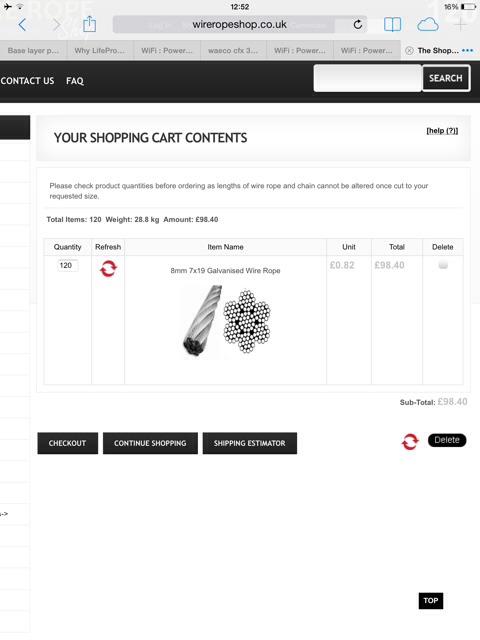Click into the quantity field showing 120
This screenshot has height=640, width=480.
(68, 265)
